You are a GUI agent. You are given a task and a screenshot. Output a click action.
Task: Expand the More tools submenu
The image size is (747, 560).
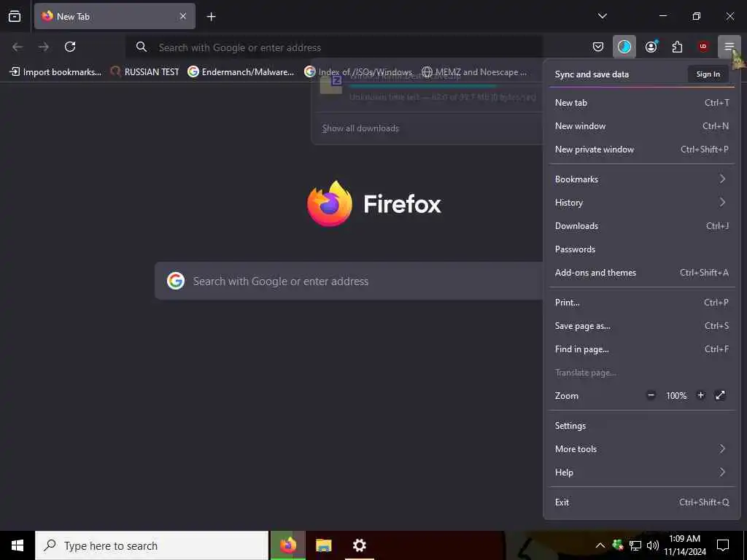pyautogui.click(x=642, y=449)
